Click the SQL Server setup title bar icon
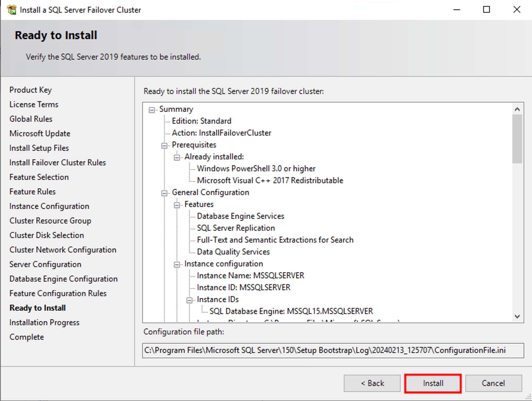 [12, 10]
